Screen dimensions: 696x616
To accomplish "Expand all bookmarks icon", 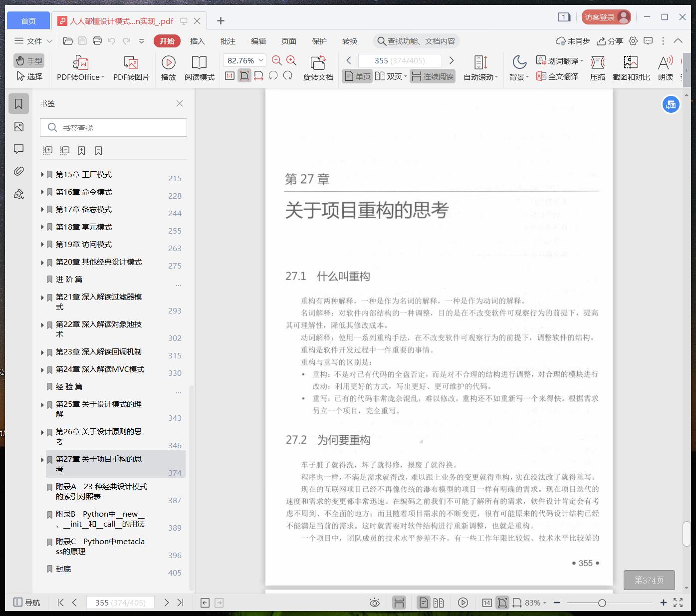I will coord(48,150).
